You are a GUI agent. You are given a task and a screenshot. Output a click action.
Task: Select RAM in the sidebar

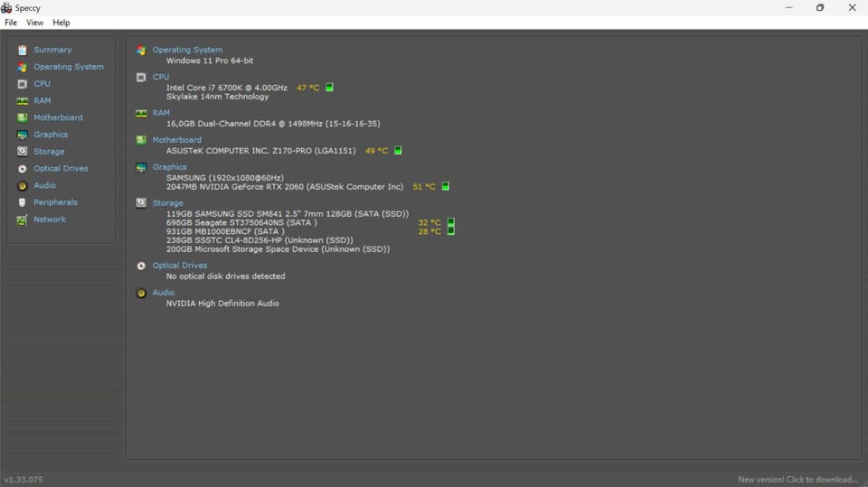coord(42,100)
